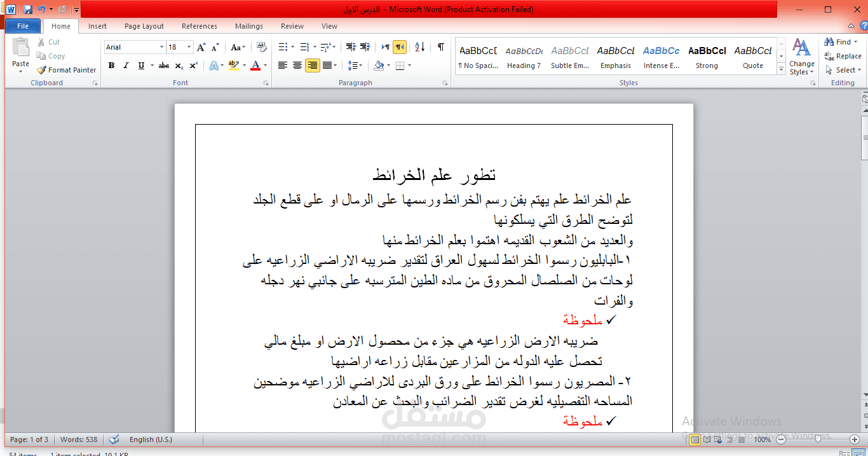Expand the font size dropdown
868x456 pixels.
[188, 47]
